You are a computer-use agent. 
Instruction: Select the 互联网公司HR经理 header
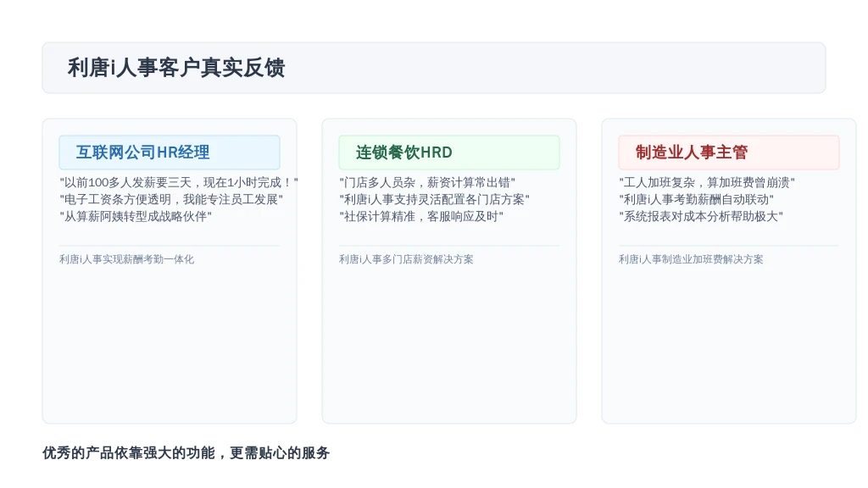(170, 152)
